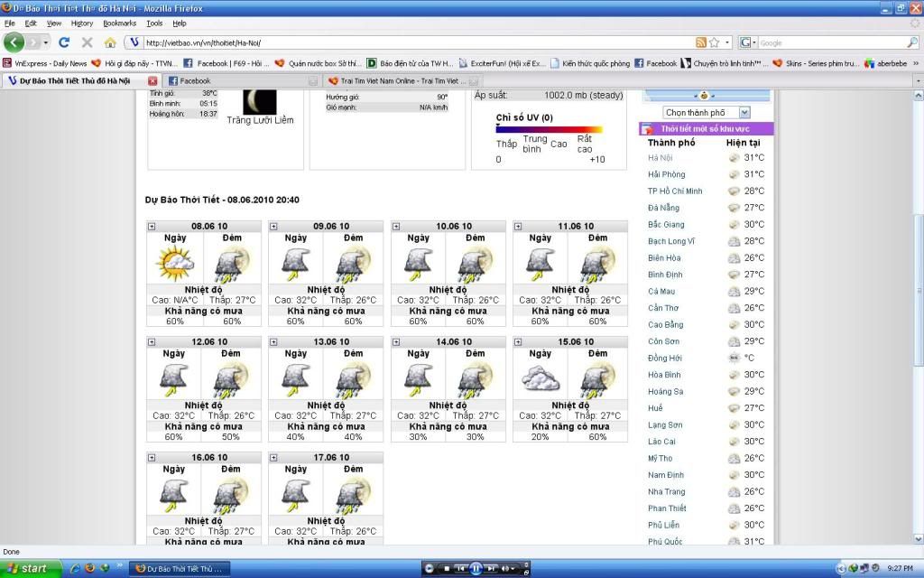Image resolution: width=924 pixels, height=578 pixels.
Task: Close the Dự Báo Thời Tiết tab
Action: pos(152,80)
